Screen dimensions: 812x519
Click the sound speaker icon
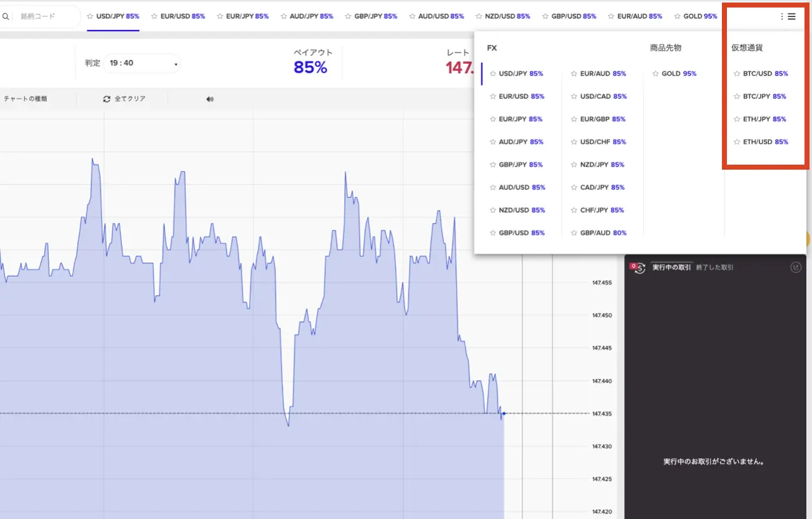210,99
